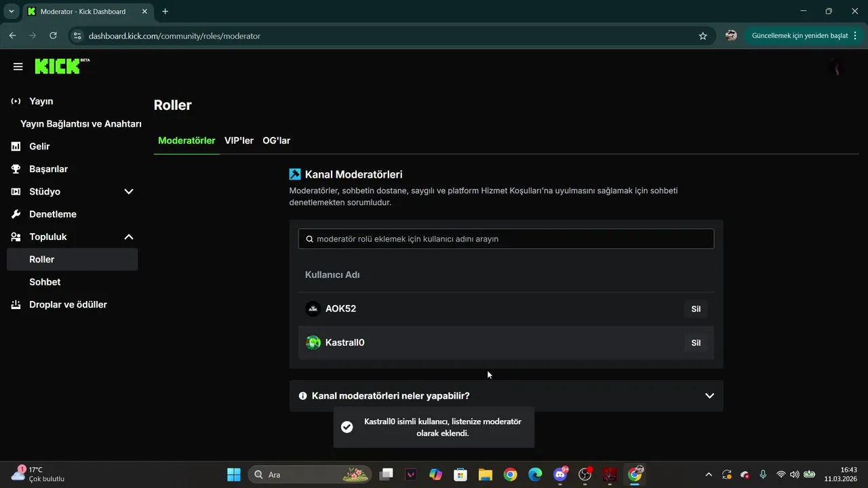This screenshot has height=488, width=868.
Task: Click the info icon beside moderator FAQ
Action: 302,396
